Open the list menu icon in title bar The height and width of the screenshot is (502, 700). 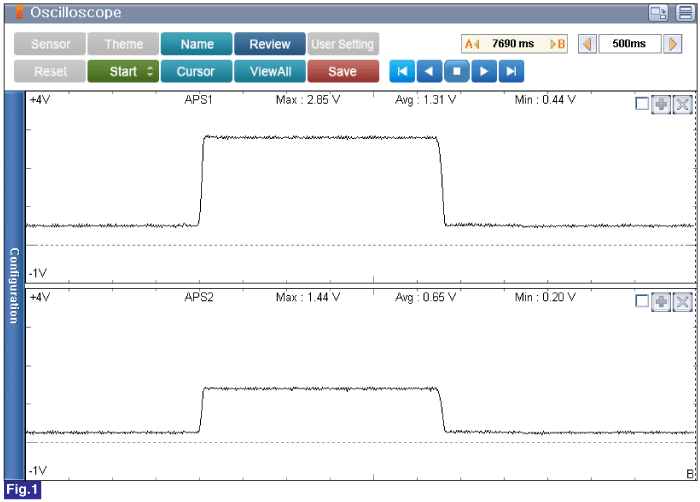click(685, 13)
